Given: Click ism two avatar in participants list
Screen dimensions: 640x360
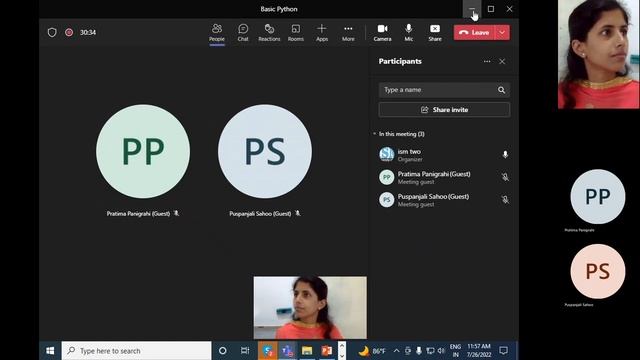Looking at the screenshot, I should (387, 155).
